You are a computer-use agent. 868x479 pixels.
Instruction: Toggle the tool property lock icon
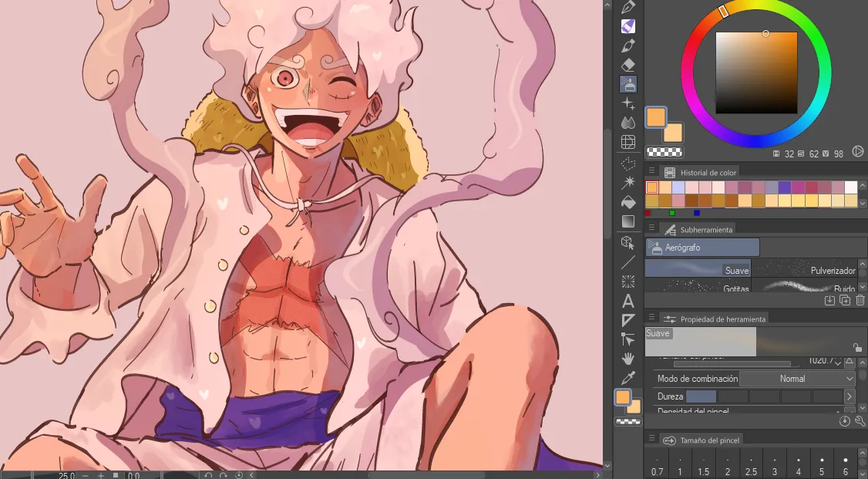click(857, 348)
